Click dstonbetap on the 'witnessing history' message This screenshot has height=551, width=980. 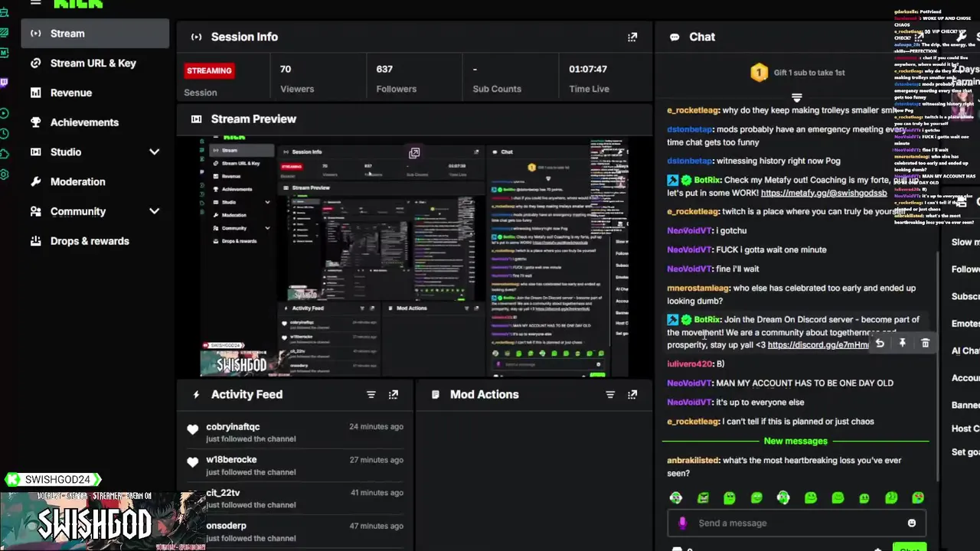point(690,161)
